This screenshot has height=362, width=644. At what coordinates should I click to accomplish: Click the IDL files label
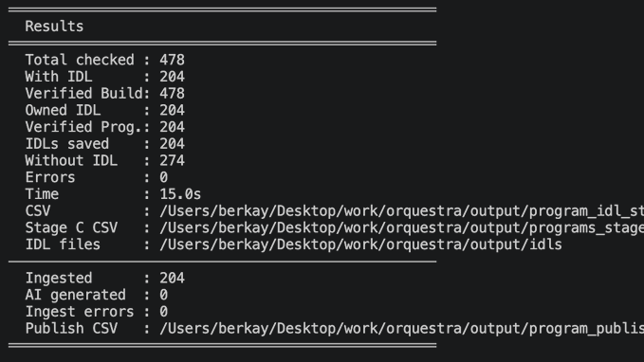click(63, 244)
